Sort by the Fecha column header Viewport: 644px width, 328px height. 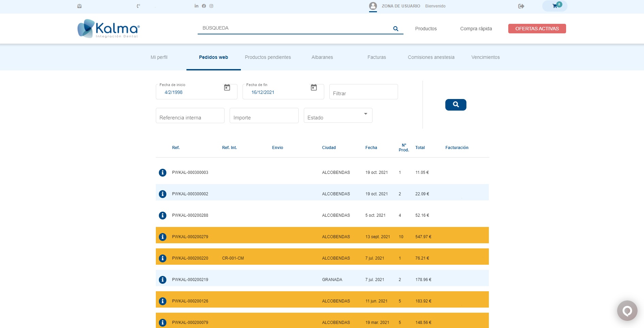coord(371,148)
